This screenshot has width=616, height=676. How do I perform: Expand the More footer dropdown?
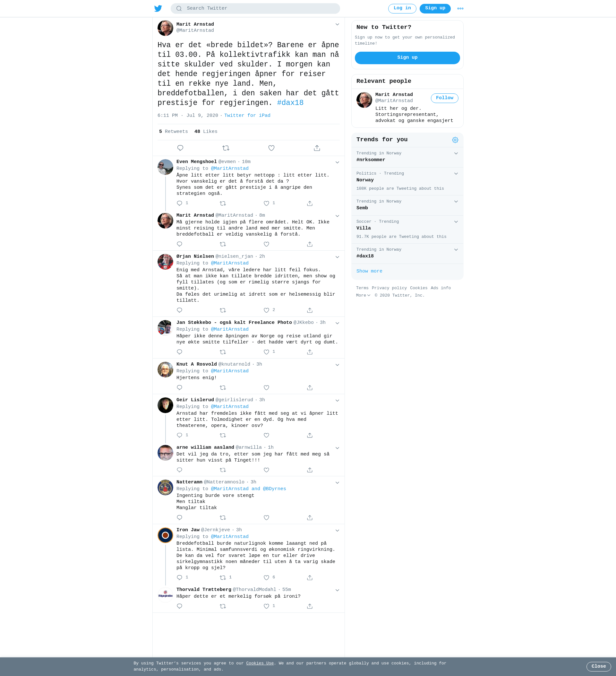point(363,295)
